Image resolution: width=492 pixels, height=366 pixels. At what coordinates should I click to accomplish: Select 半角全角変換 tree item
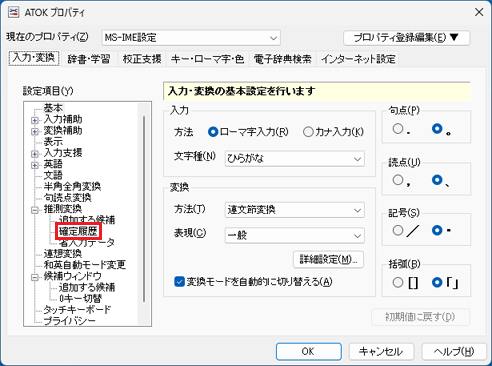coord(72,186)
